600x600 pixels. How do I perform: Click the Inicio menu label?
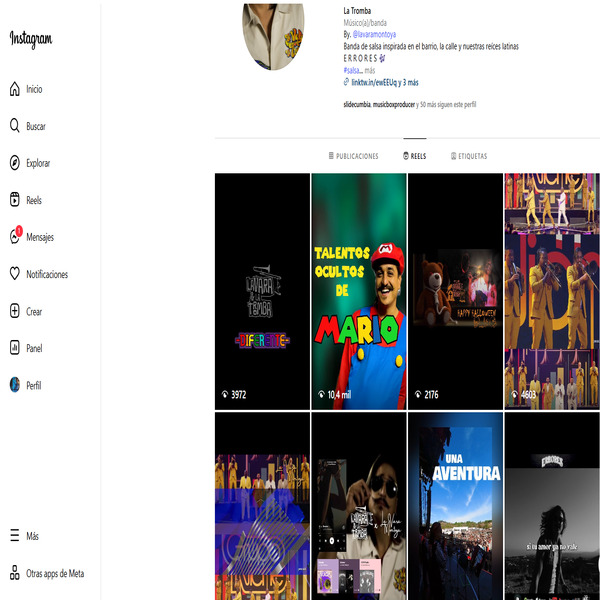tap(34, 89)
